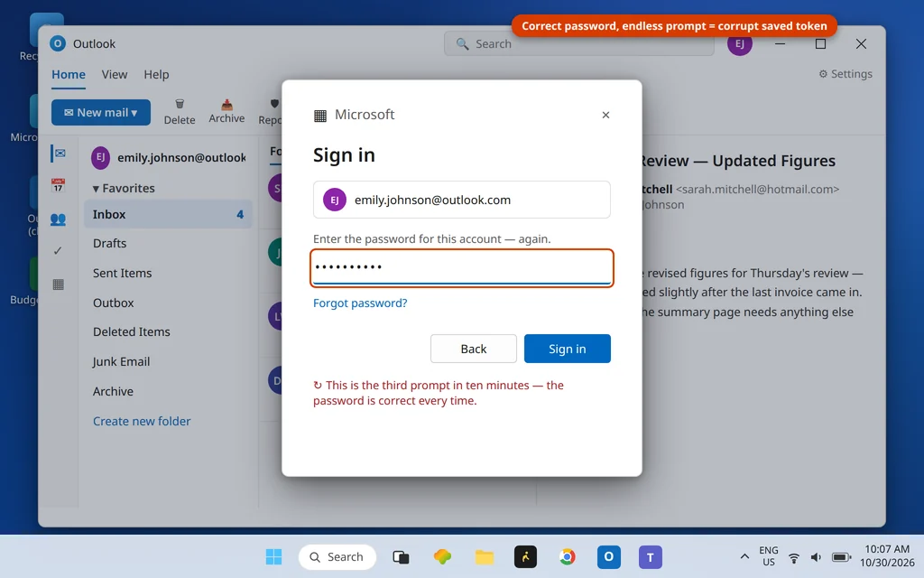Collapse the Favorites folder group
The height and width of the screenshot is (578, 924).
pyautogui.click(x=123, y=188)
